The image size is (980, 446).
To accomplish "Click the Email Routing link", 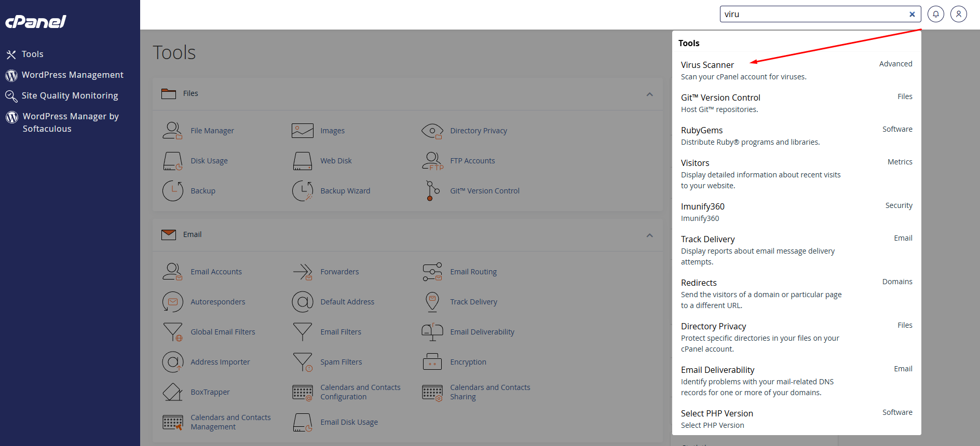I will (473, 272).
